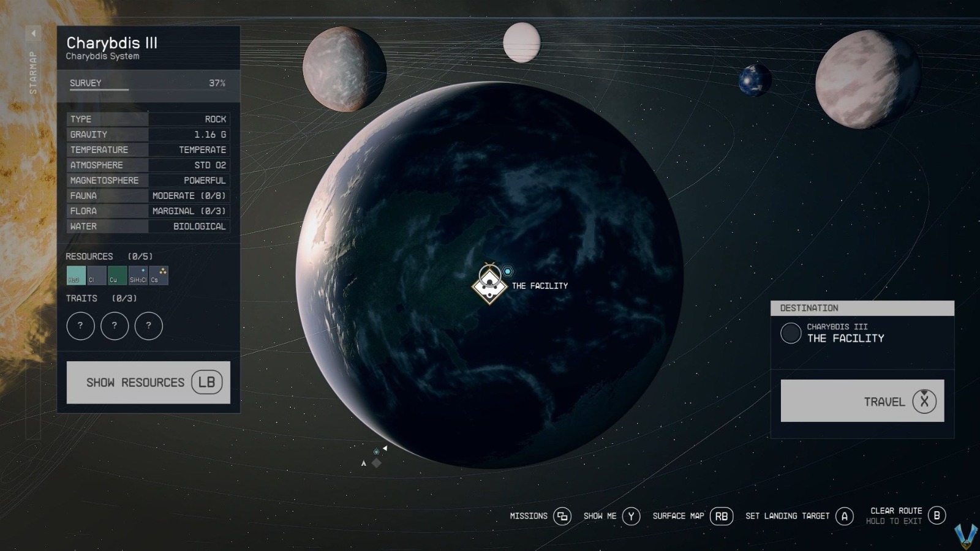Screen dimensions: 980x551
Task: Click the 'SET LANDING TARGET' label text
Action: pos(788,516)
